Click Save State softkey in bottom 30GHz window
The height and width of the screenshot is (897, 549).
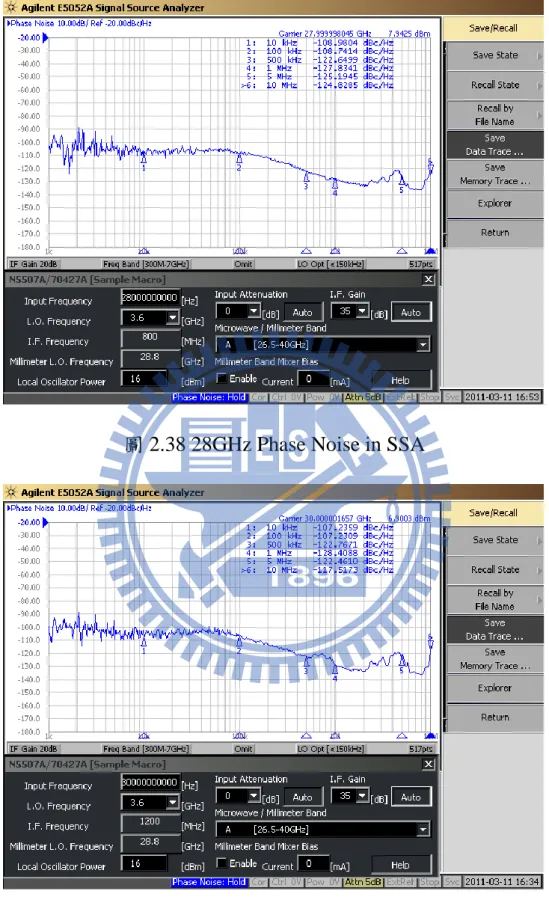click(x=495, y=540)
